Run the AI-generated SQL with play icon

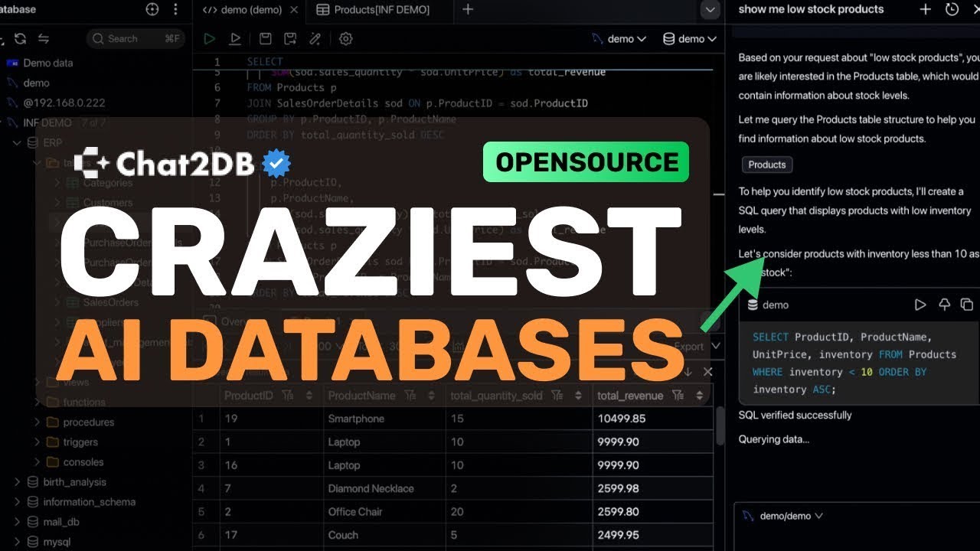pos(920,305)
